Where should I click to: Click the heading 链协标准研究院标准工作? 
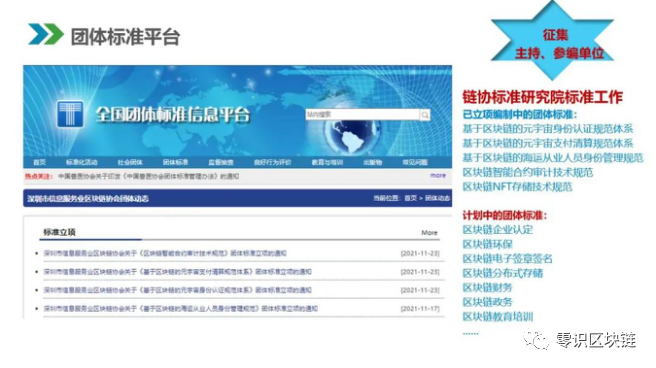coord(543,97)
